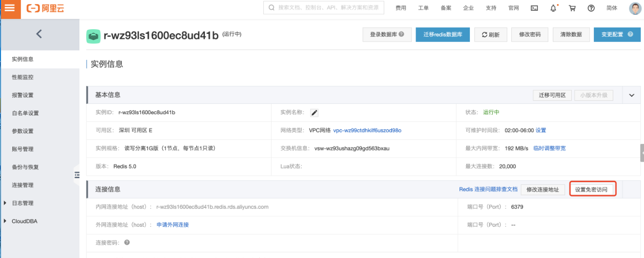Open the notifications bell
This screenshot has width=644, height=258.
click(553, 8)
